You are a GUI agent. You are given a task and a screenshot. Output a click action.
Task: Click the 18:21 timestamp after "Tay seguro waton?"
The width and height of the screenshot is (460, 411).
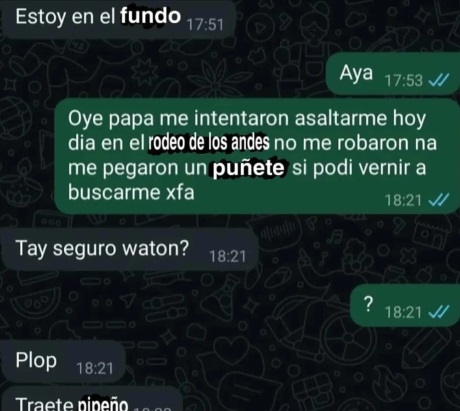tap(227, 256)
